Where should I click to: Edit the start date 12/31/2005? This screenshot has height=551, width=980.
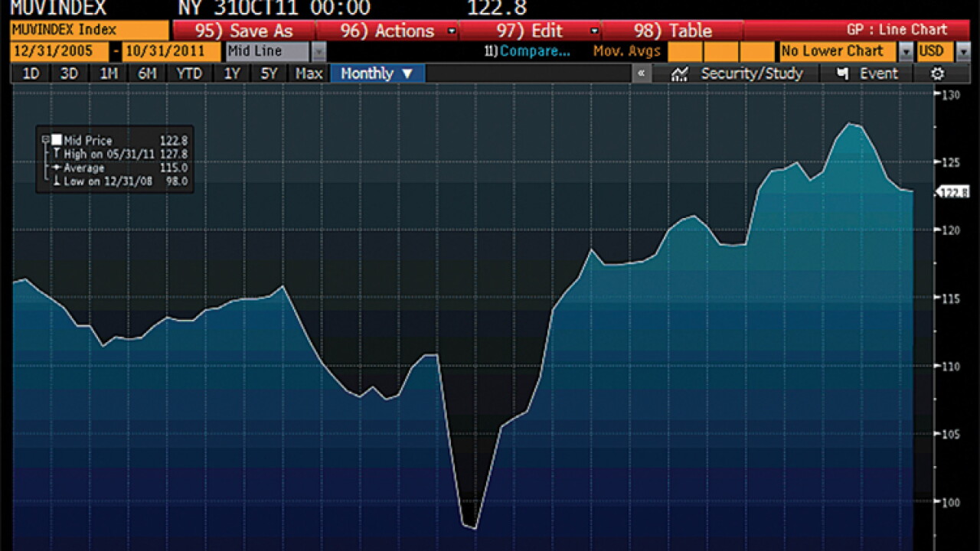(x=59, y=51)
